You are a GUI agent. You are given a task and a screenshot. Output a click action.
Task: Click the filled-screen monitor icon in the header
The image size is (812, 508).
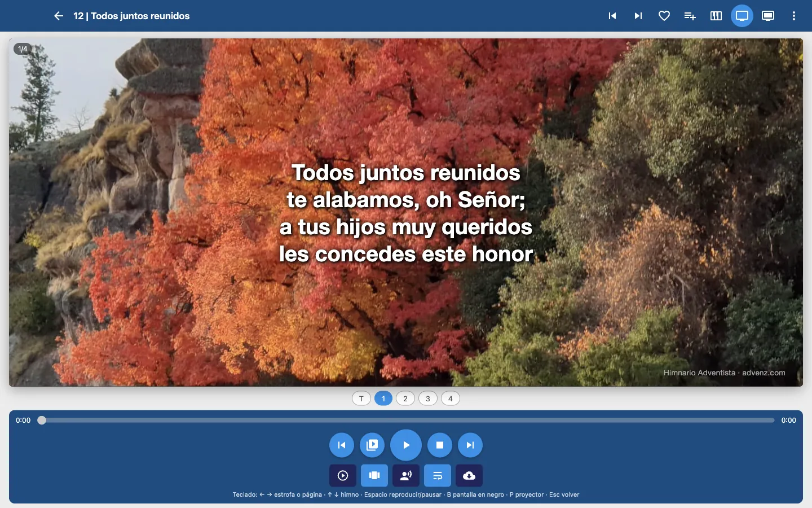(768, 16)
